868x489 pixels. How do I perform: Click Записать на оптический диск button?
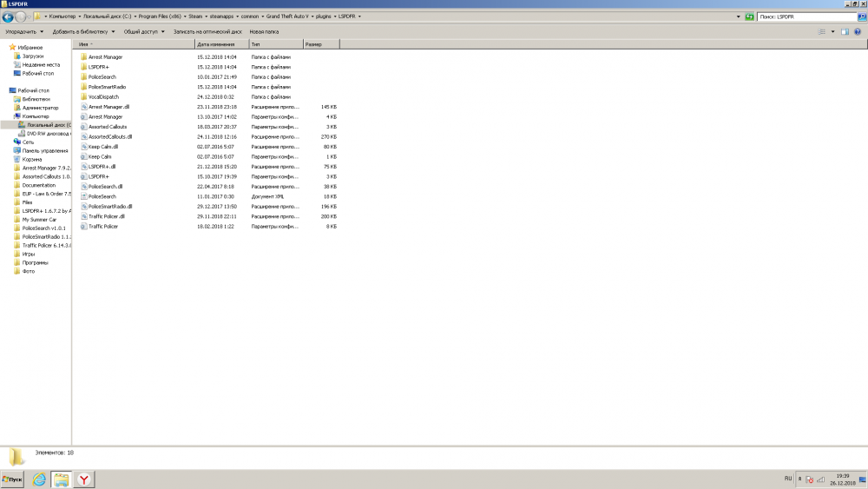tap(207, 31)
